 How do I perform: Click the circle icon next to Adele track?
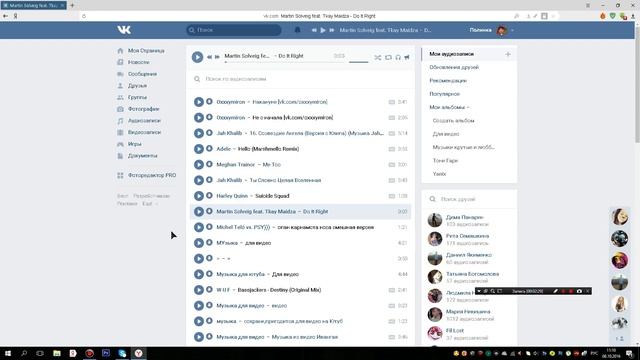pyautogui.click(x=209, y=149)
